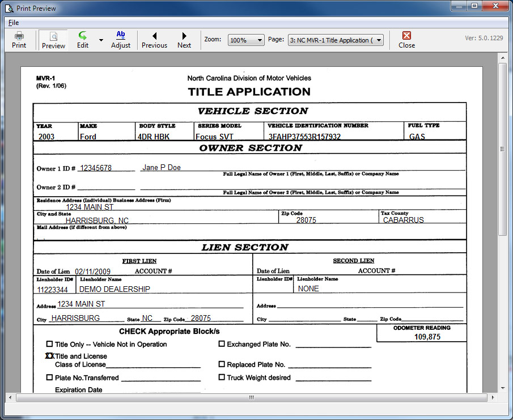Click the Print Preview window title icon
Screen dimensions: 513x420
click(9, 8)
